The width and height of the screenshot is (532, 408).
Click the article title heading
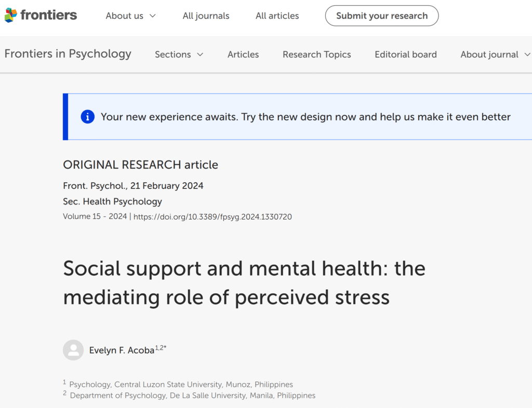click(x=244, y=283)
